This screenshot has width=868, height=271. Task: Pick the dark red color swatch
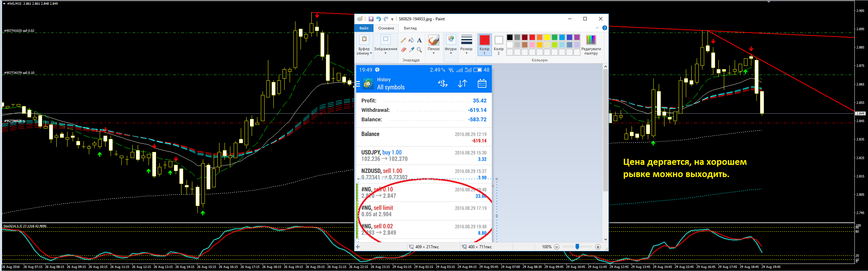[x=524, y=37]
